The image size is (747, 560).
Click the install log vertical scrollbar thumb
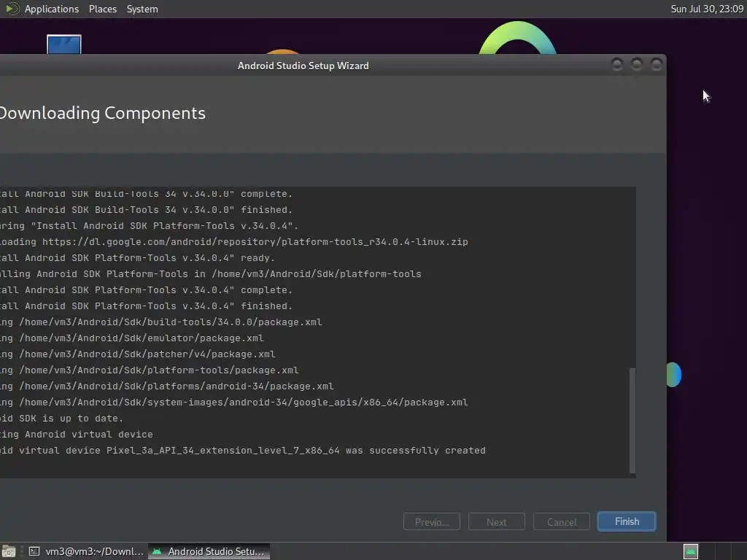tap(632, 420)
